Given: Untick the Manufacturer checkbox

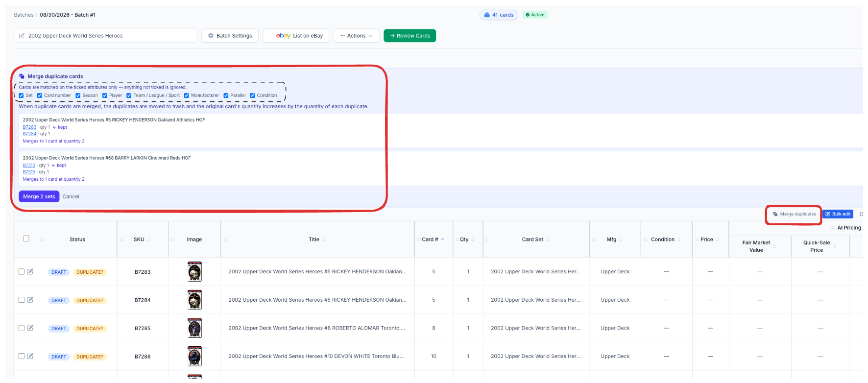Looking at the screenshot, I should click(187, 96).
